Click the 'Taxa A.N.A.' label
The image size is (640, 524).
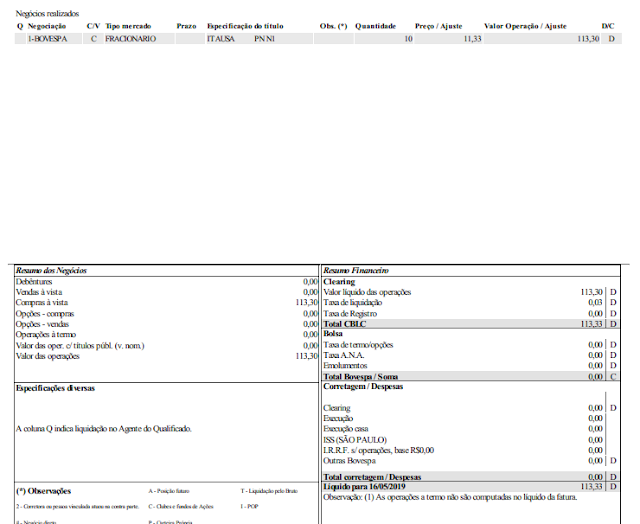343,355
